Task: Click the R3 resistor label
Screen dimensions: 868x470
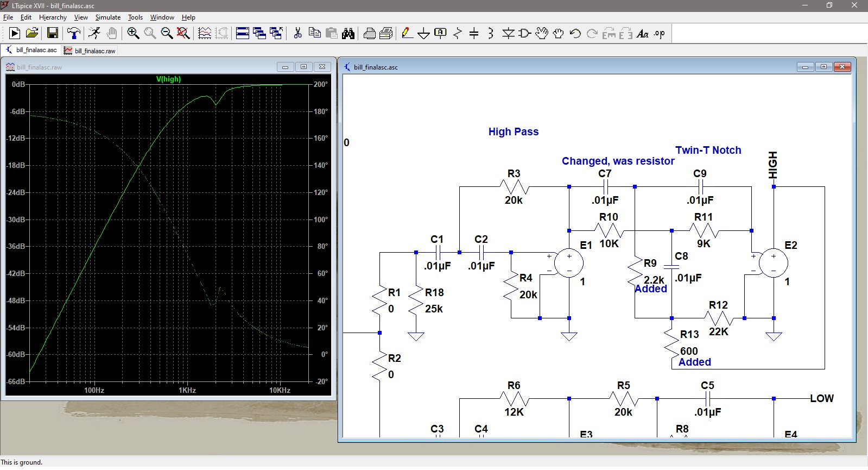Action: [514, 173]
